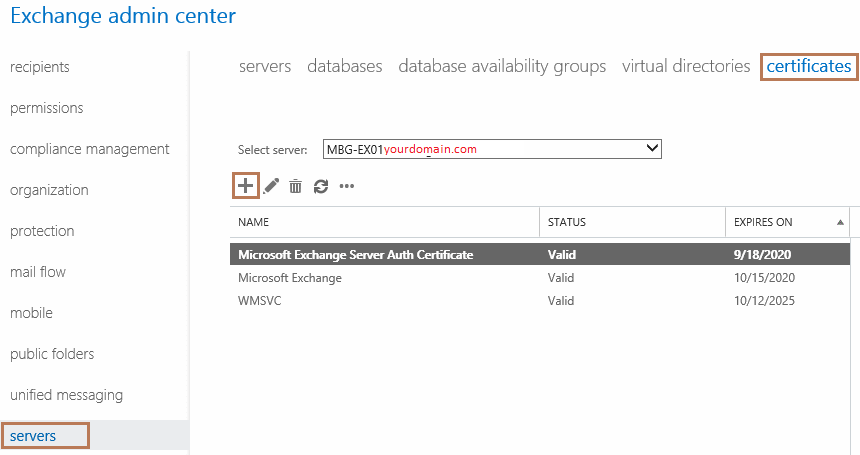Image resolution: width=860 pixels, height=455 pixels.
Task: Sort by the NAME column header
Action: 253,222
